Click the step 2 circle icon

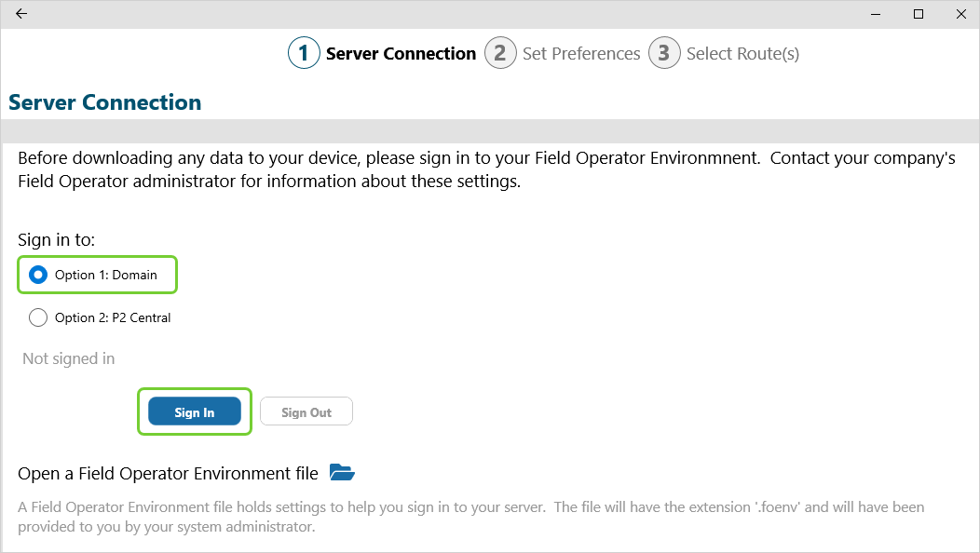click(500, 53)
